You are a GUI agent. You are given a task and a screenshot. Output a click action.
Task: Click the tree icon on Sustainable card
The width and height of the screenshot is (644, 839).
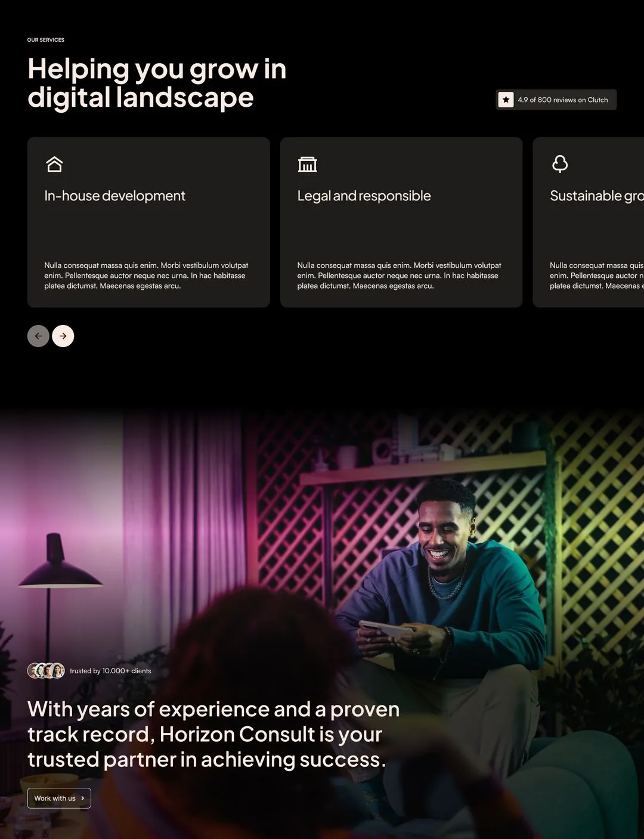560,164
